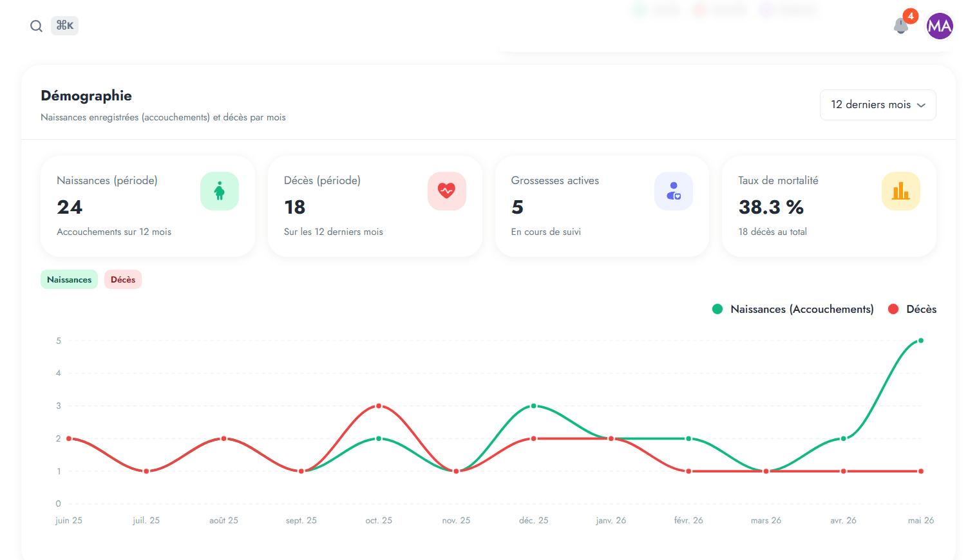This screenshot has width=977, height=560.
Task: Click the red heartbeat deaths icon
Action: pyautogui.click(x=447, y=191)
